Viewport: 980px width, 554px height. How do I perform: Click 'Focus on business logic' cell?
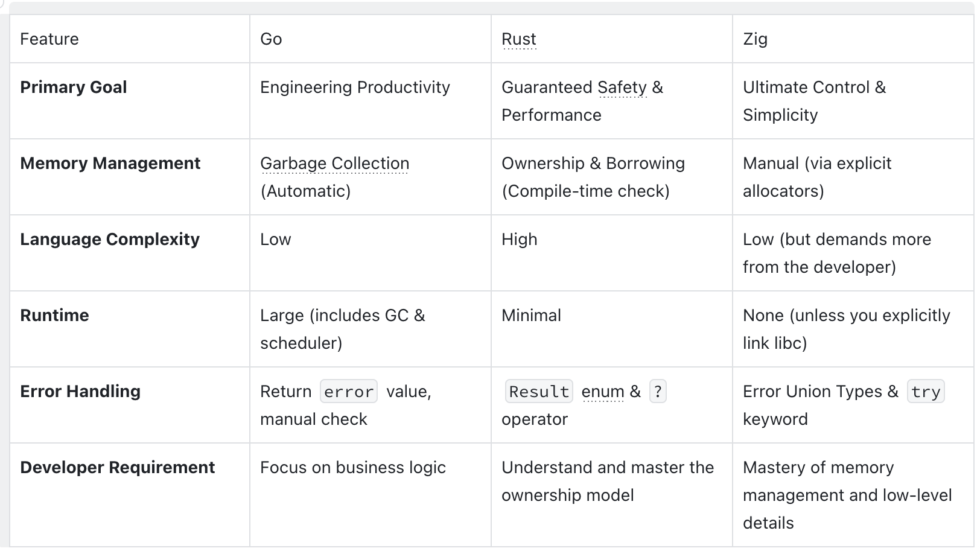353,468
